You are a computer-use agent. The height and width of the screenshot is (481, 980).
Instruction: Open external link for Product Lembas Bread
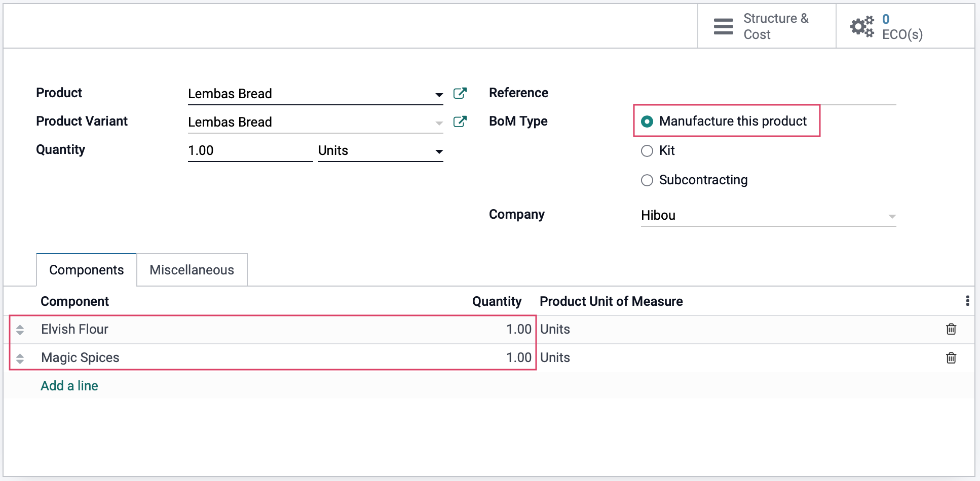tap(460, 93)
